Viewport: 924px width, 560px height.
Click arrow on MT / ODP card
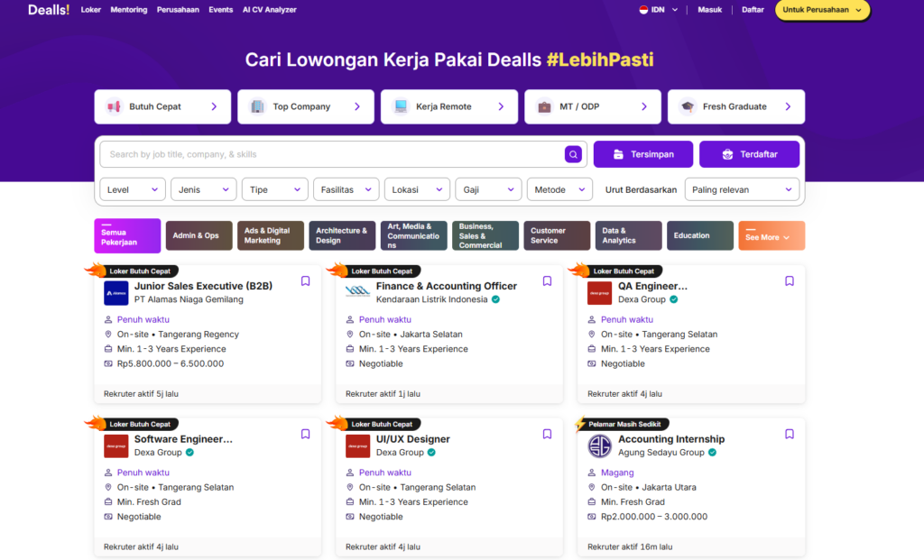(x=644, y=106)
